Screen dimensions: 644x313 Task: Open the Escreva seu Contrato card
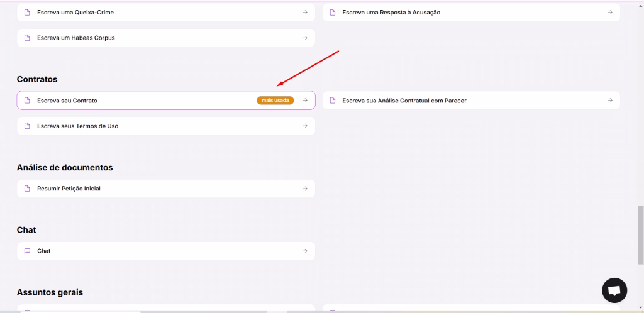click(x=166, y=100)
